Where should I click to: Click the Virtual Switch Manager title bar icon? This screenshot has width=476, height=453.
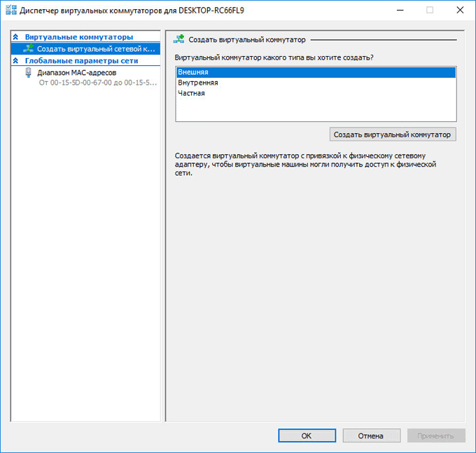(x=11, y=10)
